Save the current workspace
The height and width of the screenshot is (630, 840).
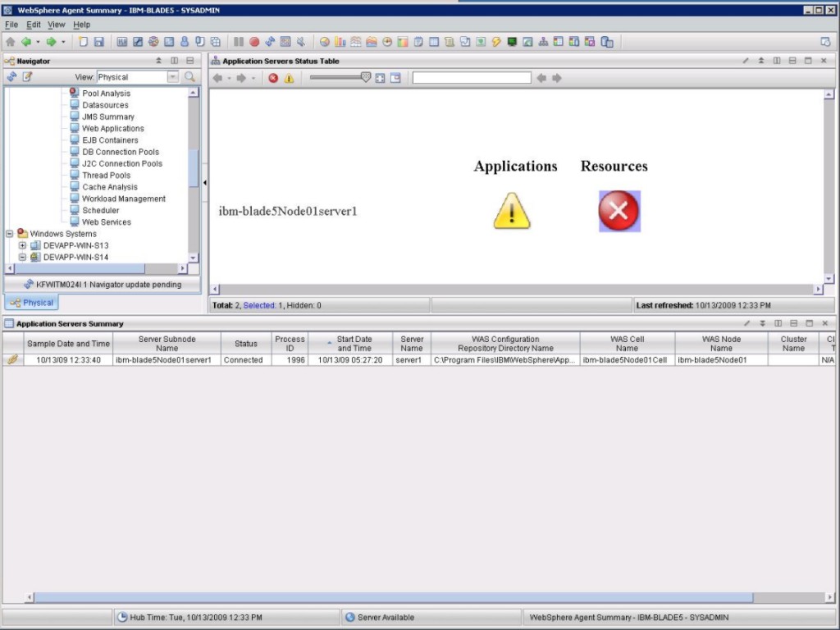98,41
